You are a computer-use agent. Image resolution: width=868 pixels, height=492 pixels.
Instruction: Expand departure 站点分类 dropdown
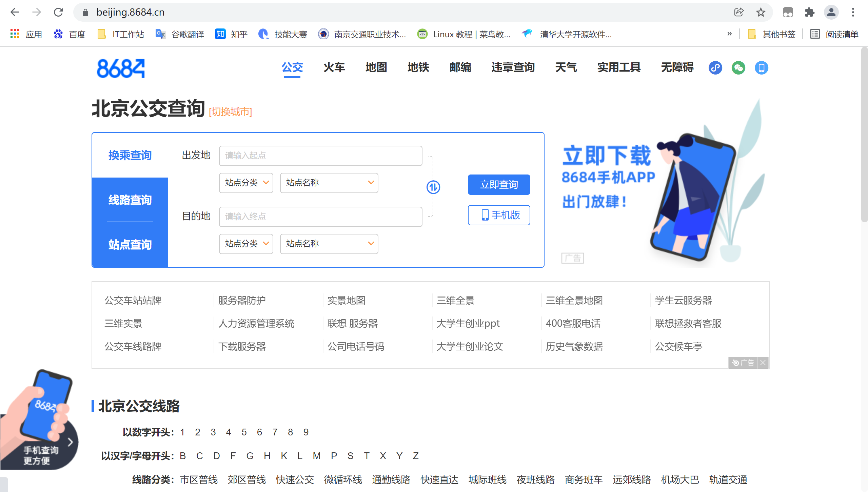[246, 183]
